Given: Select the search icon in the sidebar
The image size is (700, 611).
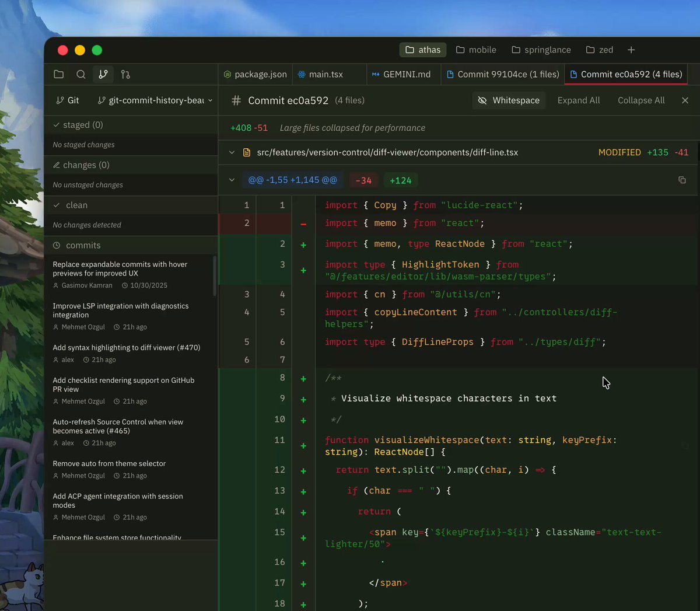Looking at the screenshot, I should coord(81,75).
